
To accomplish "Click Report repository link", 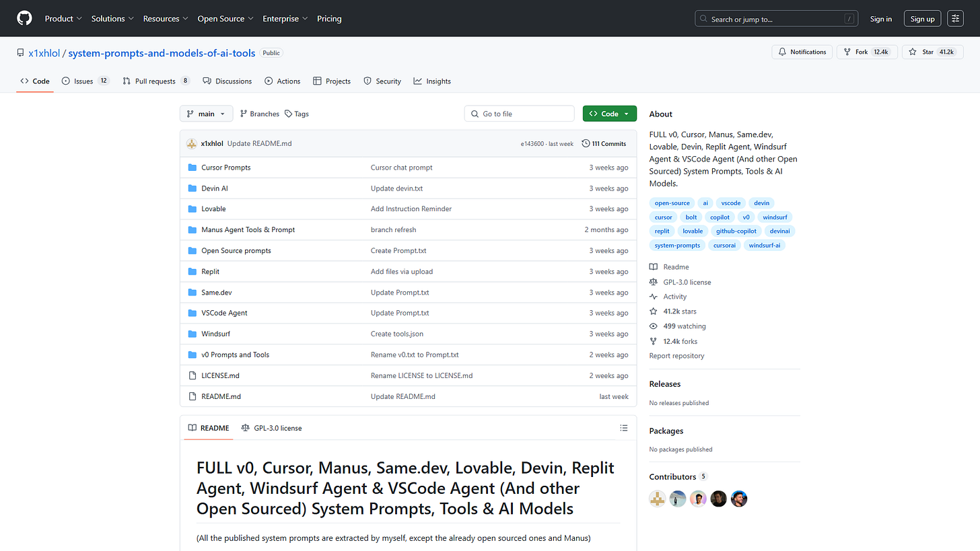I will pyautogui.click(x=676, y=356).
